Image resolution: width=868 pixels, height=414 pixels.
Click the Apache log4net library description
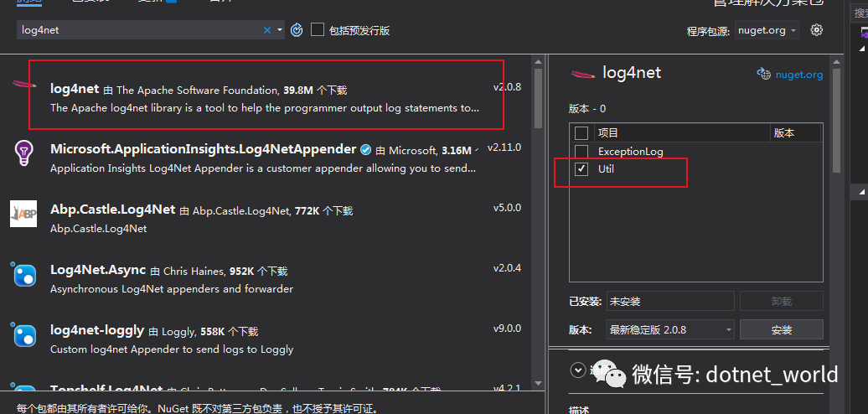click(x=265, y=108)
